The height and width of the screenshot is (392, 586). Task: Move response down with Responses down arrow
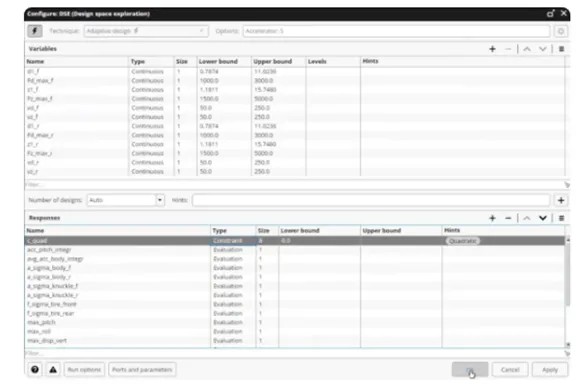pos(543,218)
